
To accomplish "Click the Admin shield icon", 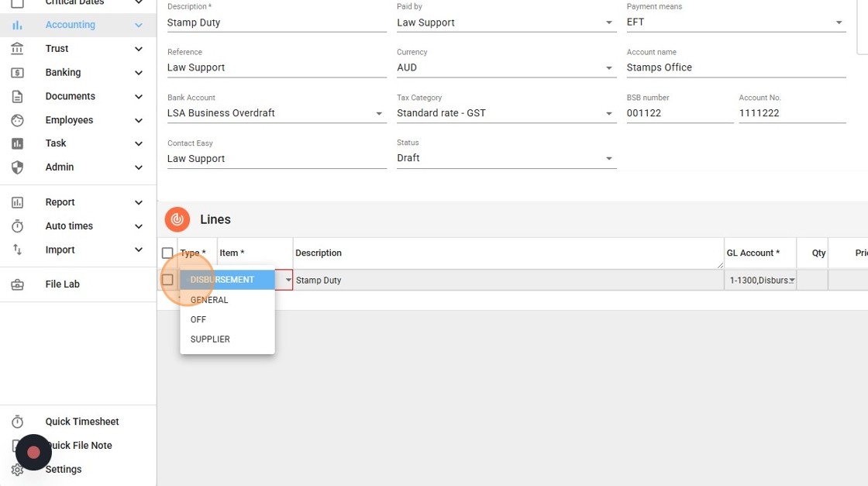I will [x=17, y=167].
